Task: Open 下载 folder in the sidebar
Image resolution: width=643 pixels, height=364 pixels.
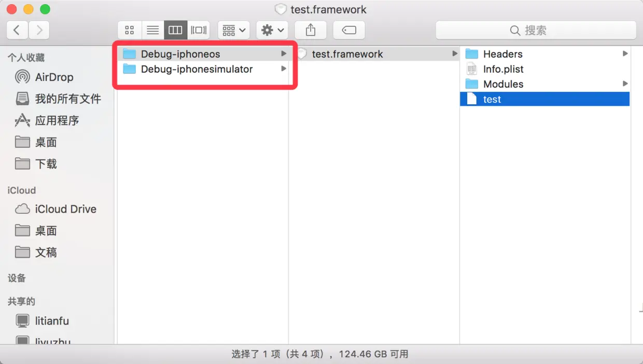Action: (46, 164)
